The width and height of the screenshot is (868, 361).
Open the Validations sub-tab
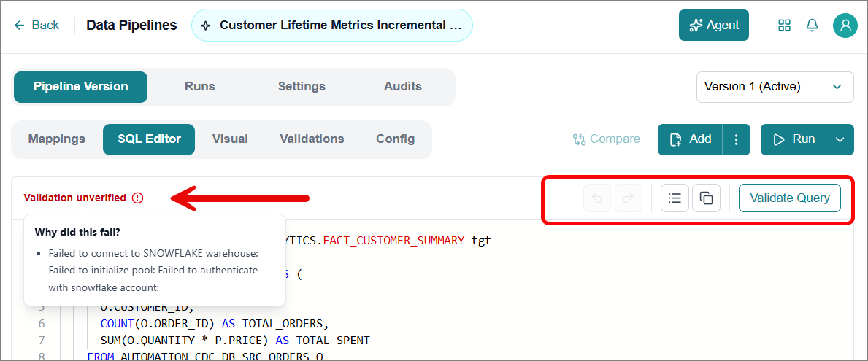(312, 139)
